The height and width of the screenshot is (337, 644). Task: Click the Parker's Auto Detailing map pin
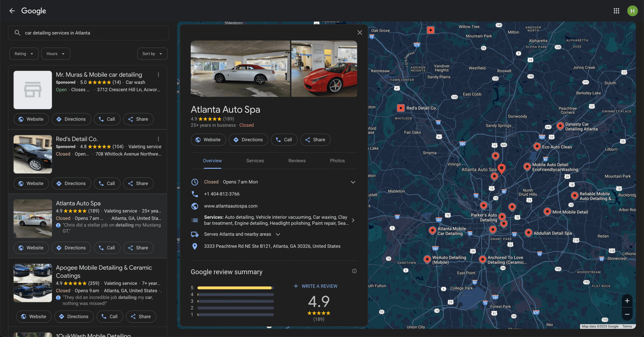click(502, 217)
